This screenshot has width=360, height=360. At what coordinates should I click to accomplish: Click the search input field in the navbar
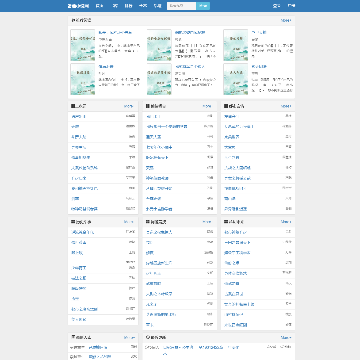point(181,6)
